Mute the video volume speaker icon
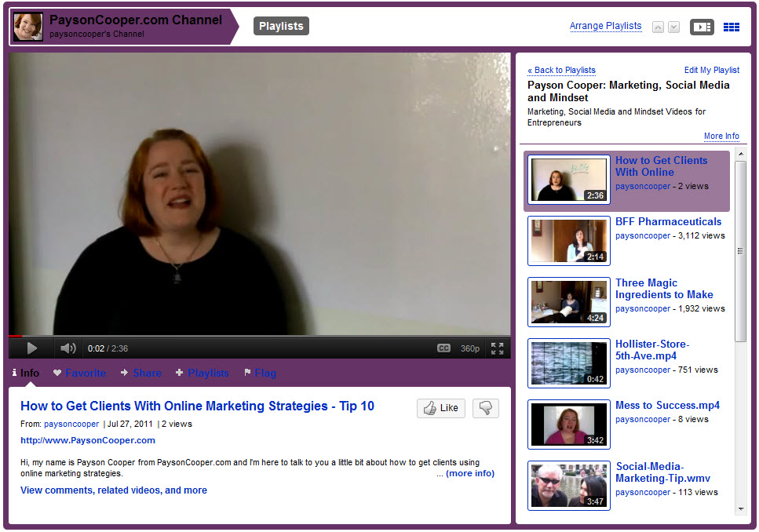Screen dimensions: 759x532 tap(68, 348)
